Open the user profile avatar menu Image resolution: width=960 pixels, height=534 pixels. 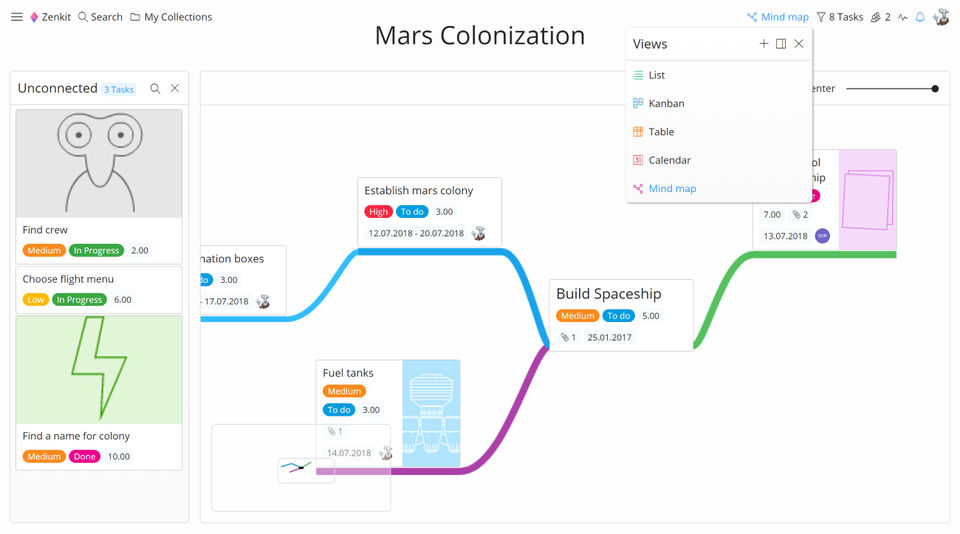[941, 17]
